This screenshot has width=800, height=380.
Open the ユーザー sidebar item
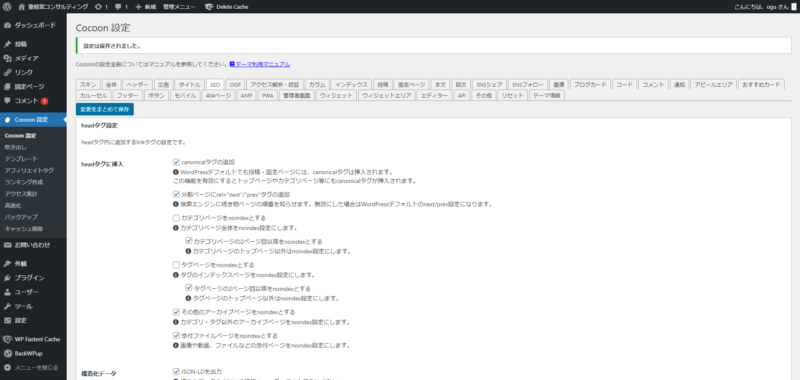coord(33,292)
